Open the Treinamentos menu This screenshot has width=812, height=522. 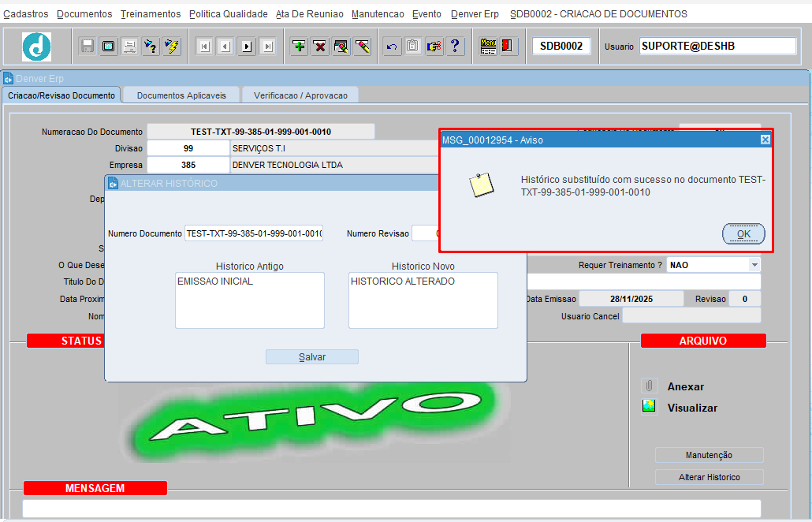click(x=151, y=14)
